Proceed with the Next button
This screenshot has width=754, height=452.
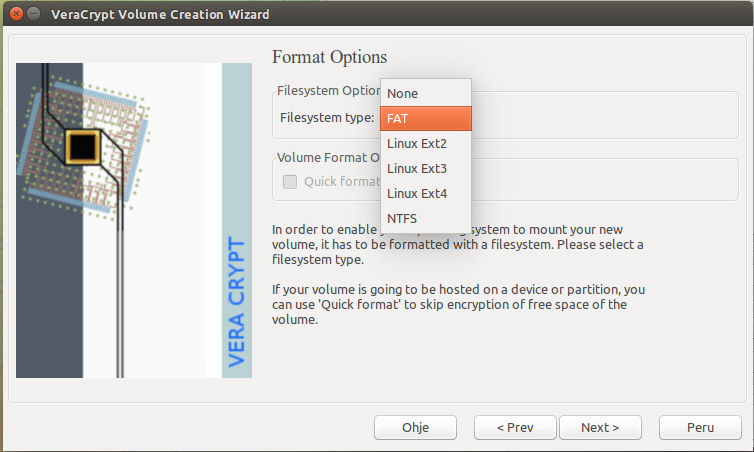pyautogui.click(x=600, y=427)
